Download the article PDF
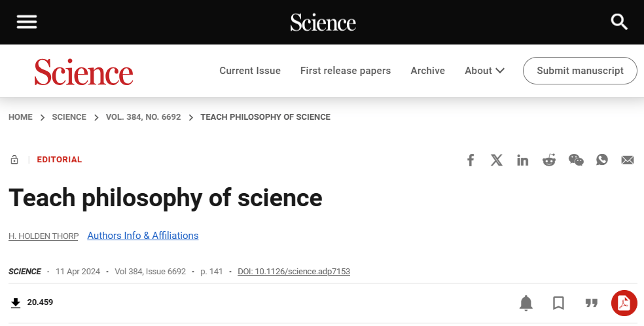Viewport: 644px width, 326px height. point(624,303)
